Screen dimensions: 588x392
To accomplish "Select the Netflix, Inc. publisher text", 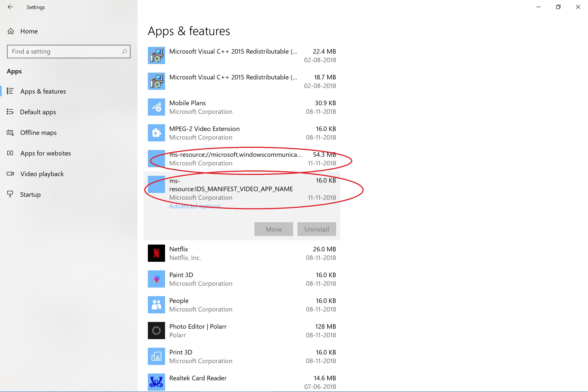I will point(185,258).
